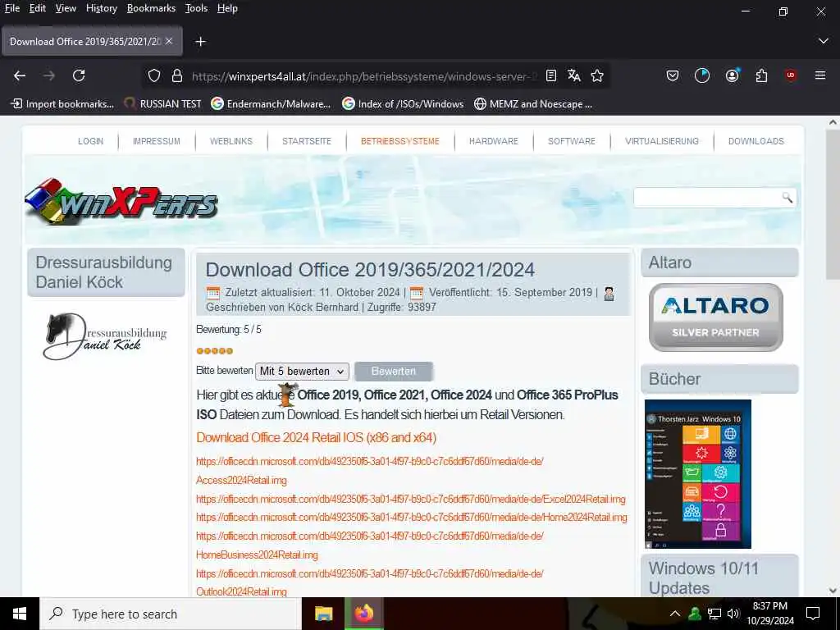The image size is (840, 630).
Task: Click the browser address bar URL
Action: [x=364, y=76]
